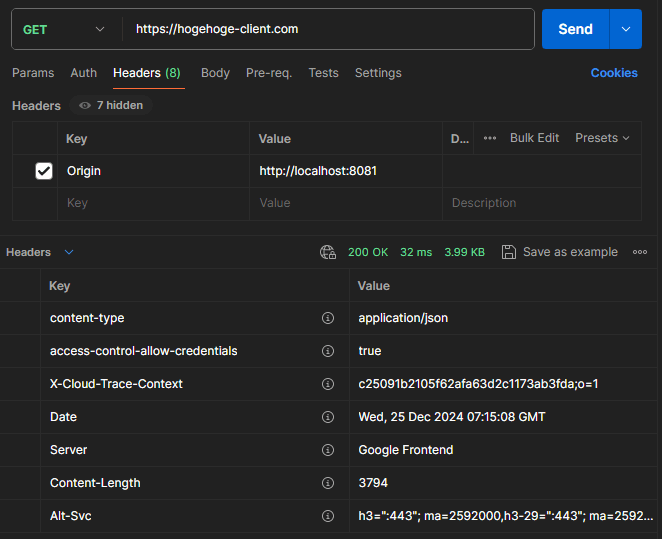Click the 3.99 KB response size
The height and width of the screenshot is (539, 662).
[x=464, y=252]
